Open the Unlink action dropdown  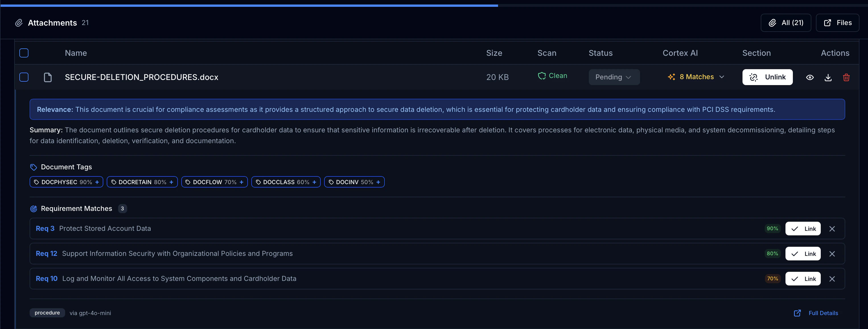click(768, 77)
